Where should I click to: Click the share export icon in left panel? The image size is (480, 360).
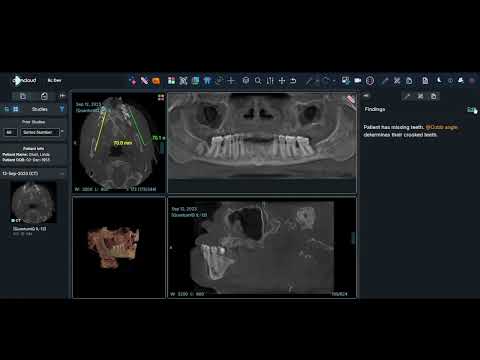coord(44,96)
